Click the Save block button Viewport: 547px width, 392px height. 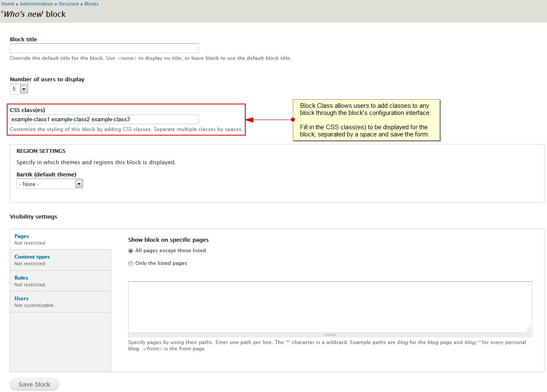pos(34,384)
